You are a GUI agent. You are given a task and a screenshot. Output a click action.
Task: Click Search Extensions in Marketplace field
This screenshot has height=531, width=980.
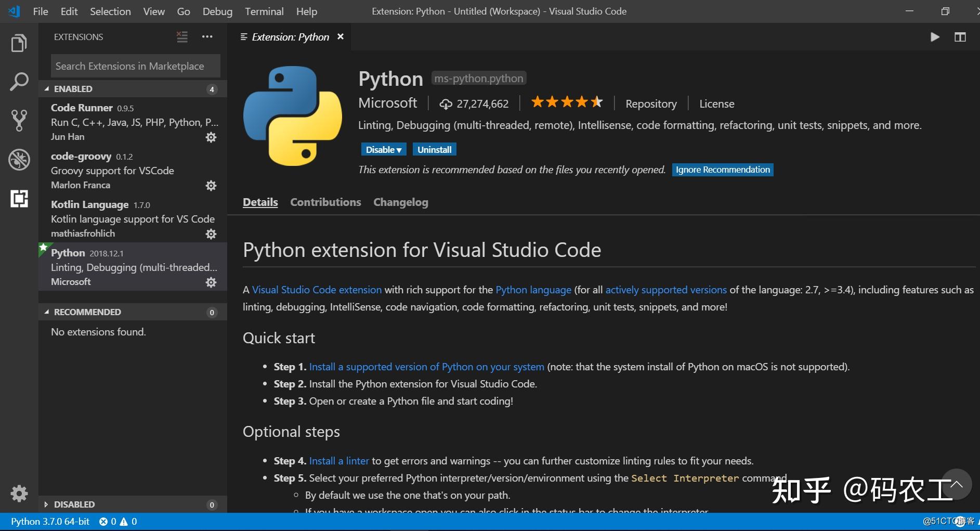tap(135, 66)
